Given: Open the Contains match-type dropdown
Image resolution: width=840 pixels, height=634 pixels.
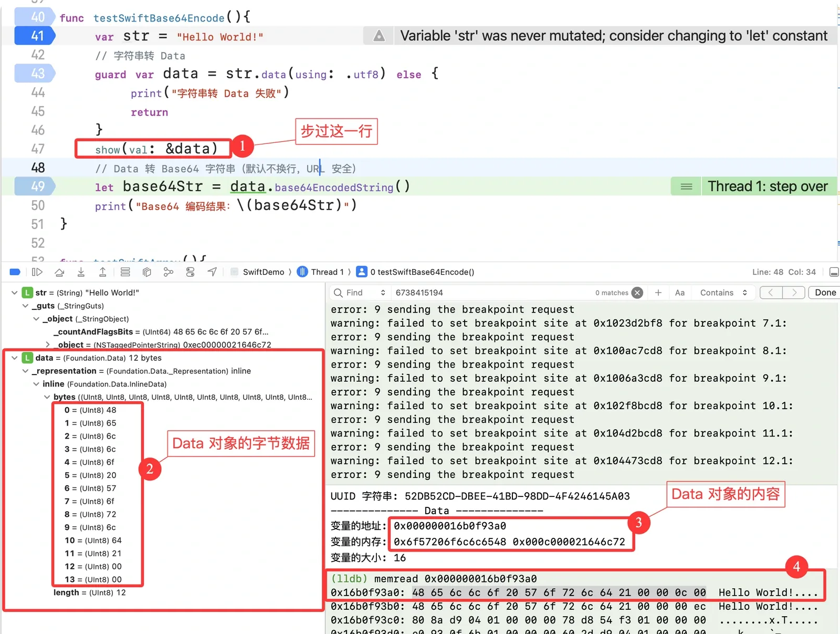Looking at the screenshot, I should (723, 293).
